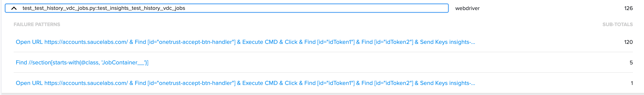Screen dimensions: 644x95
Task: Open the Find JobContainer section failure pattern
Action: coord(82,63)
